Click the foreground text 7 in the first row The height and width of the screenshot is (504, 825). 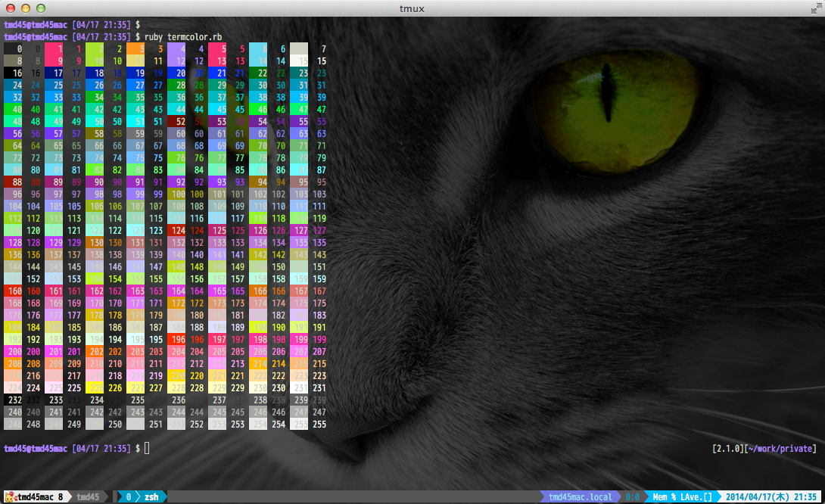pyautogui.click(x=324, y=49)
